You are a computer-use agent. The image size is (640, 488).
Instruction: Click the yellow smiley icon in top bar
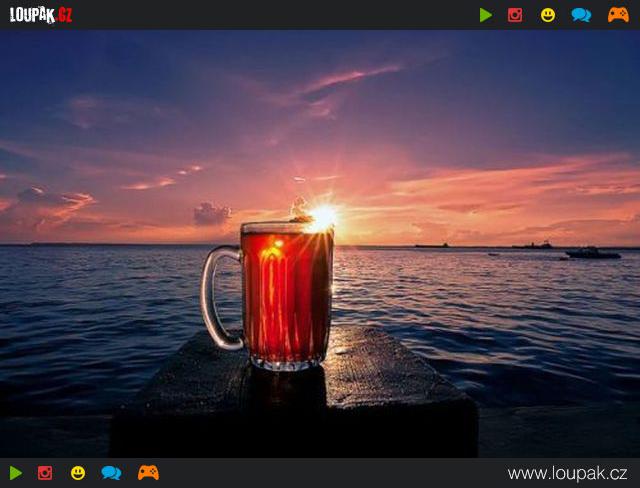pyautogui.click(x=548, y=15)
